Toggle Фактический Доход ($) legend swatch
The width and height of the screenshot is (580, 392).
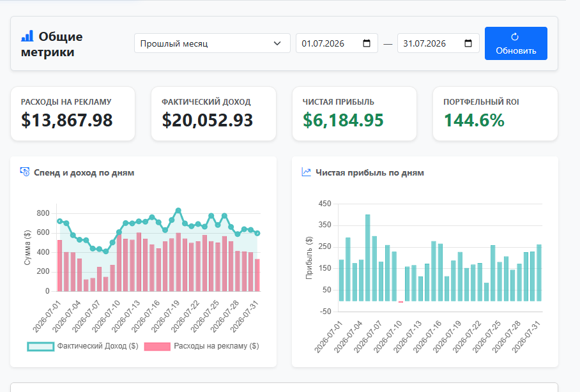click(x=41, y=347)
